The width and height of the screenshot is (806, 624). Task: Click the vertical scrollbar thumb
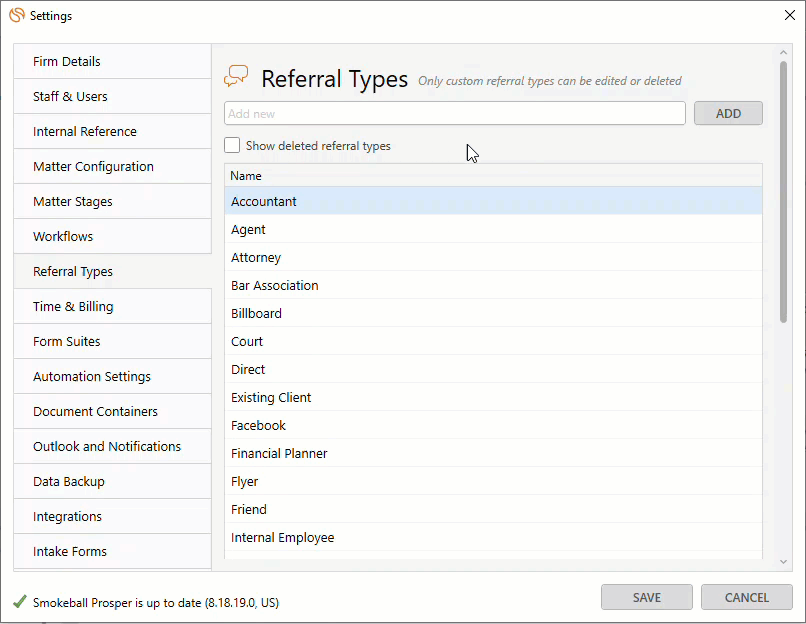coord(783,190)
